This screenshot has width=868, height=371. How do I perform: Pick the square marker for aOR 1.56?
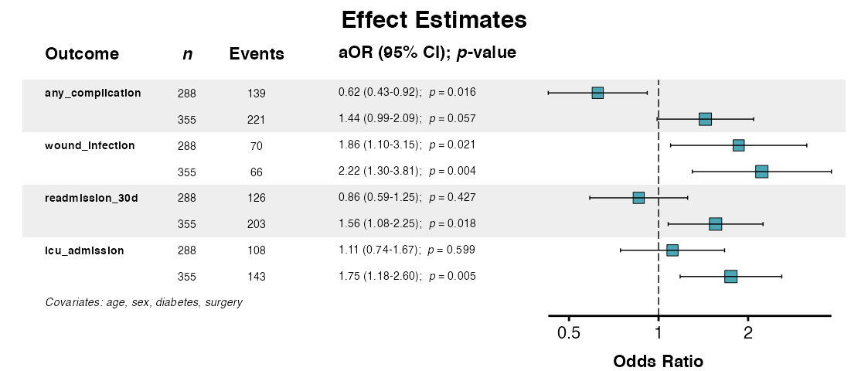click(716, 224)
